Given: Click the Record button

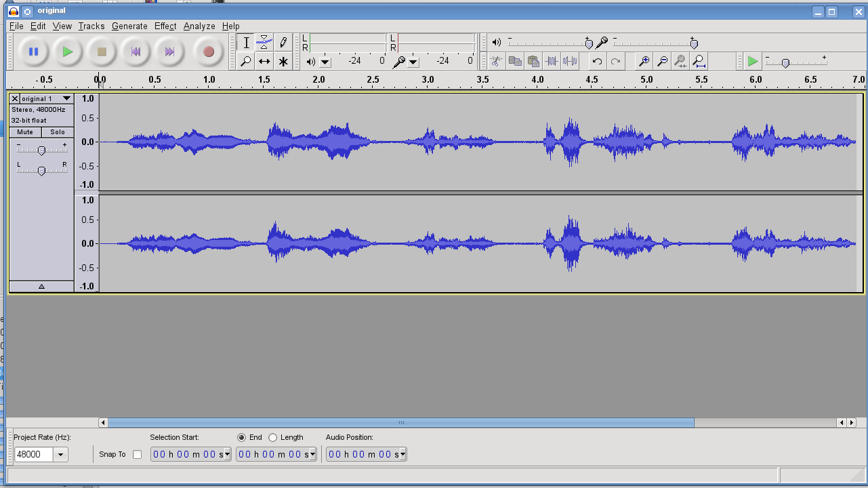Looking at the screenshot, I should (x=208, y=52).
